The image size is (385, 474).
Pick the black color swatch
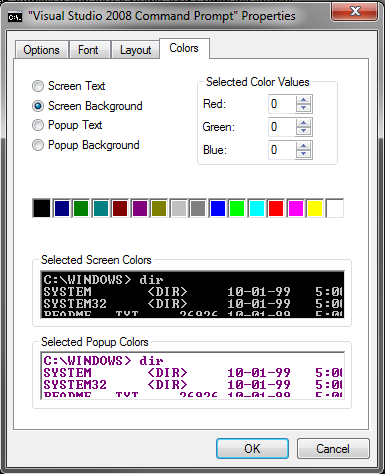click(42, 208)
